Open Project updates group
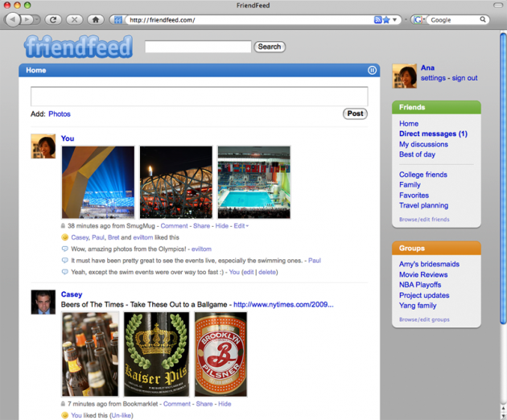The width and height of the screenshot is (507, 420). click(x=424, y=295)
